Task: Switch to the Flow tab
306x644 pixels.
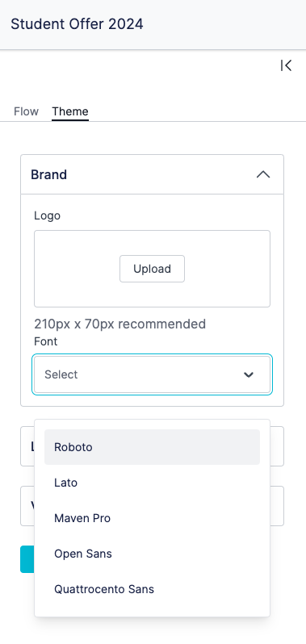Action: 27,111
